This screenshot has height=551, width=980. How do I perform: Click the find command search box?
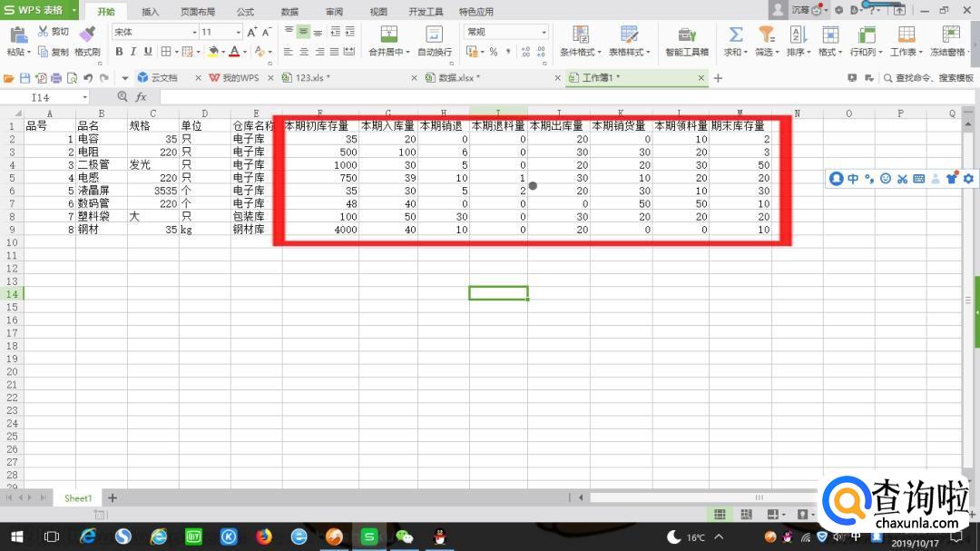[928, 78]
